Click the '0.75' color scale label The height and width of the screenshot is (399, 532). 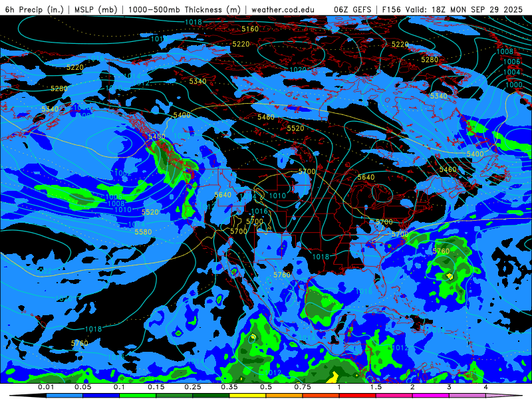coord(303,387)
